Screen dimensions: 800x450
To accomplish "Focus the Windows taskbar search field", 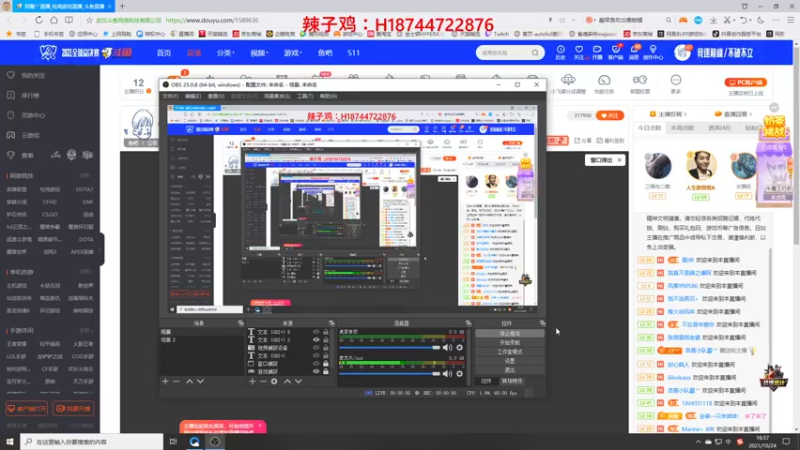I will pos(92,441).
